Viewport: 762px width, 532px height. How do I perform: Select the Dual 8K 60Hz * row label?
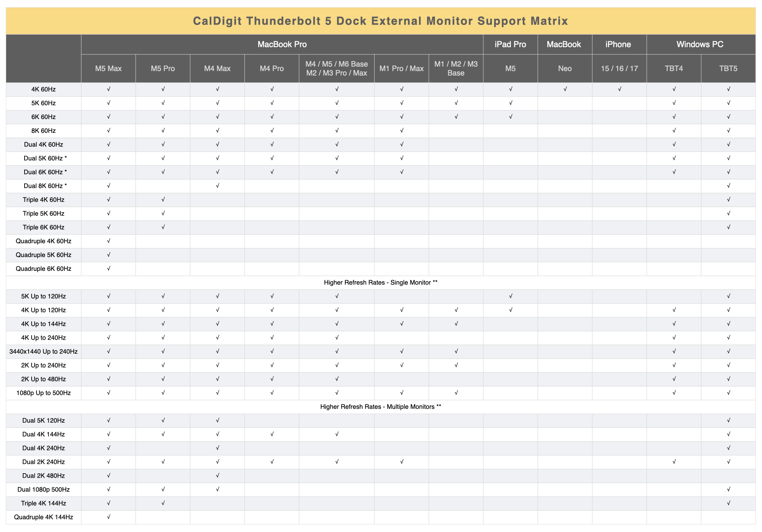click(x=45, y=186)
